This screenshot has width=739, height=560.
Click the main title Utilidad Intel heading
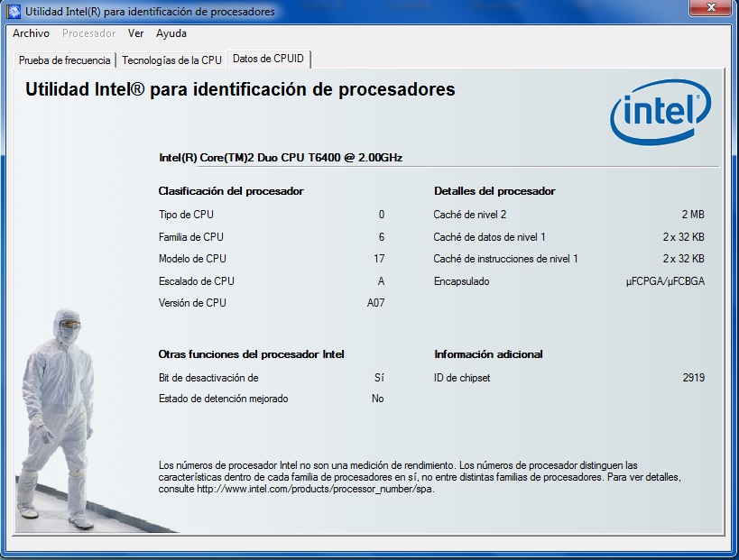pyautogui.click(x=240, y=89)
